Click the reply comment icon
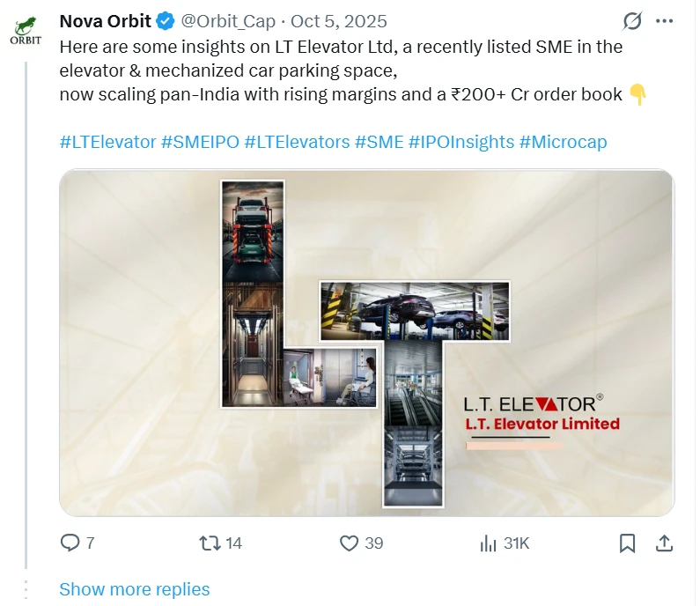Image resolution: width=700 pixels, height=606 pixels. [70, 543]
